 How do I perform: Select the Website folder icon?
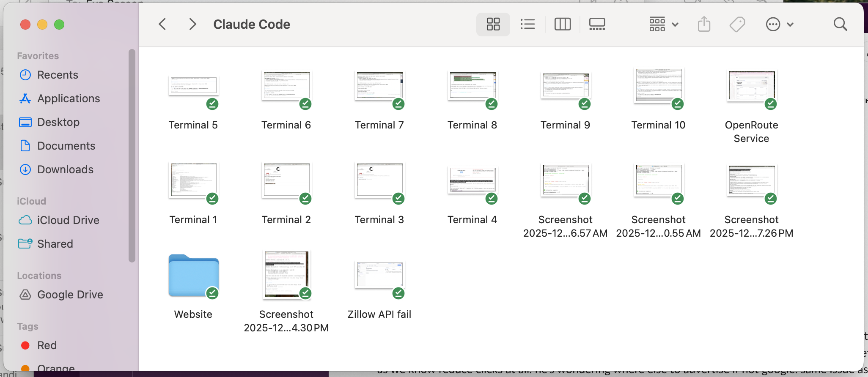pos(193,276)
